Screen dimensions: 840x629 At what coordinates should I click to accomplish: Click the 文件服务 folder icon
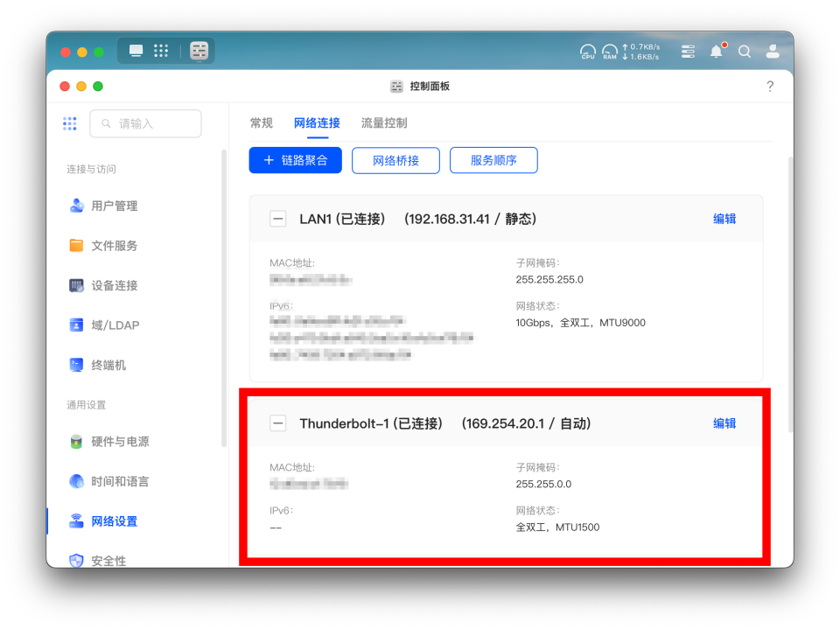(77, 245)
